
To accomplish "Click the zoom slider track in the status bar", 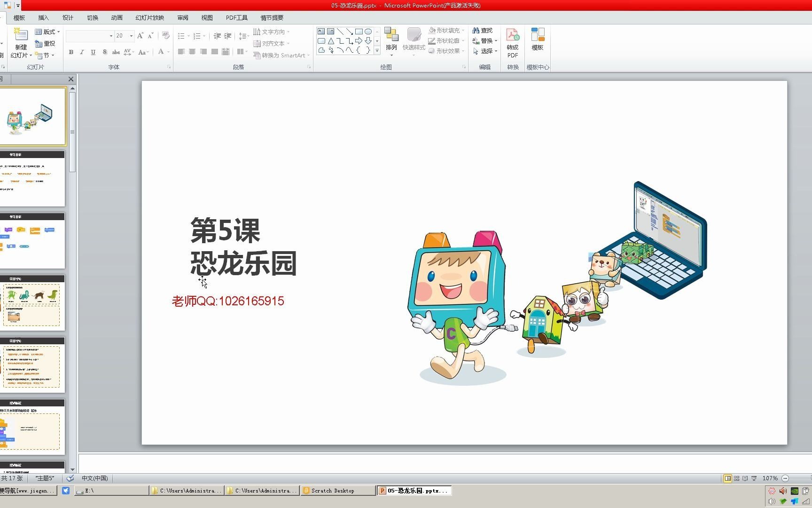I will click(x=801, y=478).
